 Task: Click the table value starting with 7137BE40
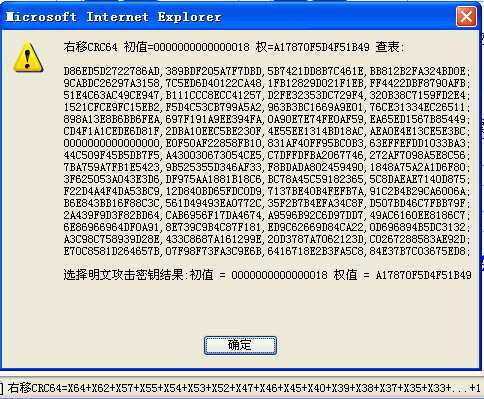(x=315, y=191)
